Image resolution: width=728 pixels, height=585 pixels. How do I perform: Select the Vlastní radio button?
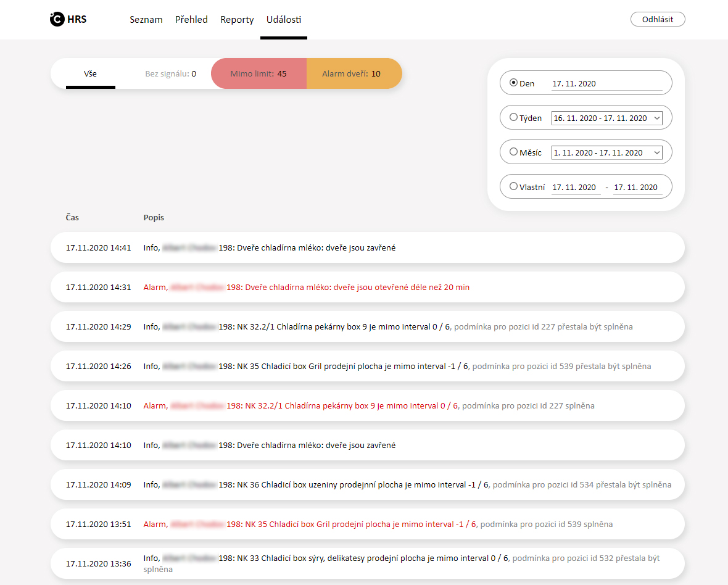pyautogui.click(x=513, y=186)
